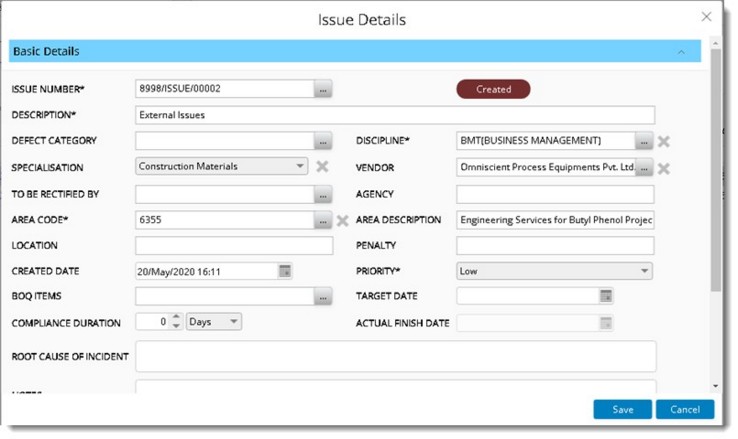Viewport: 738px width, 439px height.
Task: Increase the Compliance Duration value
Action: coord(176,317)
